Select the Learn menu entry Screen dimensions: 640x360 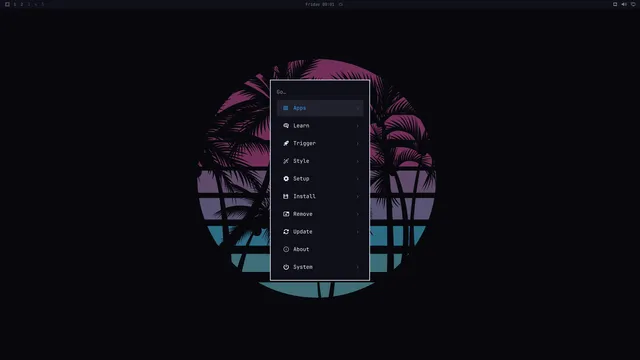click(320, 126)
